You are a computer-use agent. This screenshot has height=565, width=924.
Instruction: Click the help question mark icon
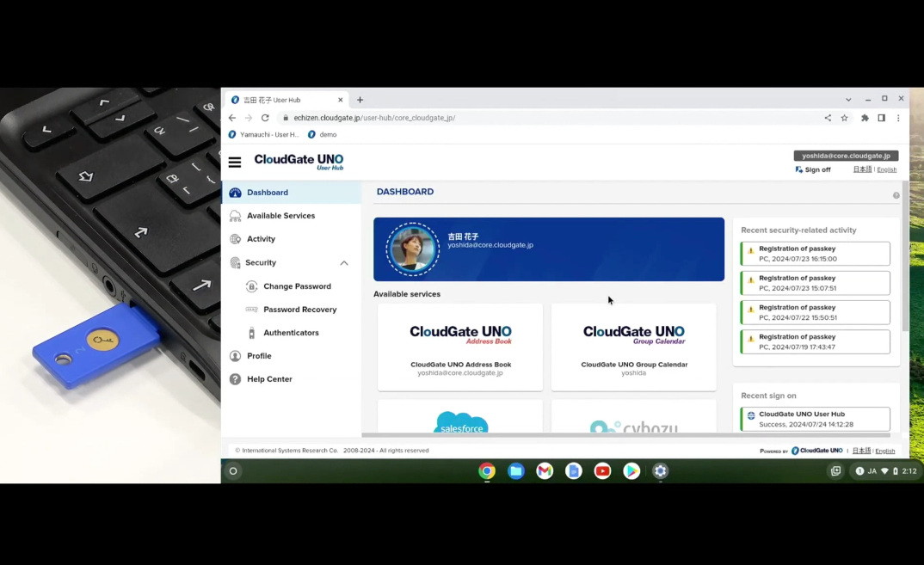(896, 195)
